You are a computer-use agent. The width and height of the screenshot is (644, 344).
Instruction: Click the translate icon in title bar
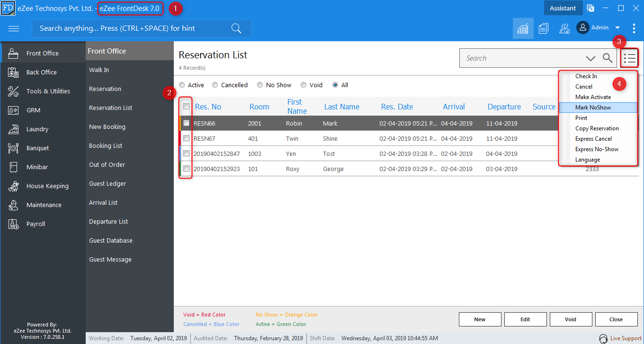[x=590, y=8]
